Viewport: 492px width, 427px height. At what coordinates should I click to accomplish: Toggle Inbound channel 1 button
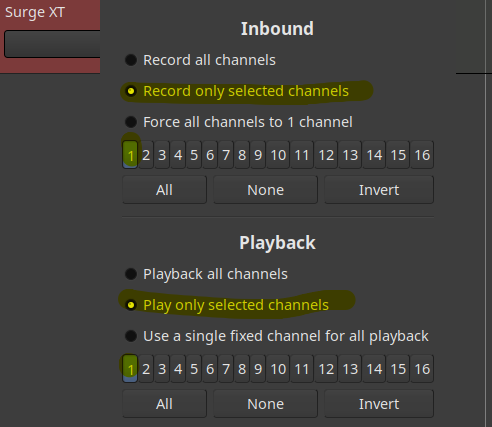click(x=130, y=155)
